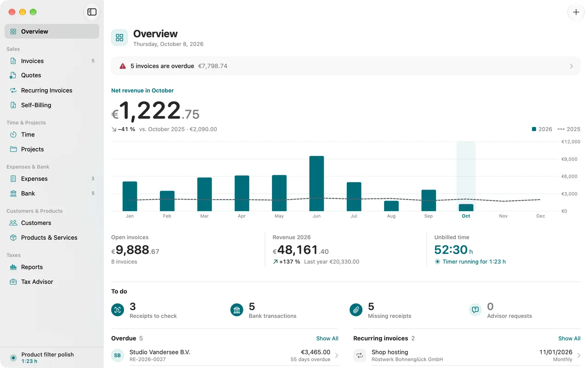Show all overdue invoices

tap(327, 339)
